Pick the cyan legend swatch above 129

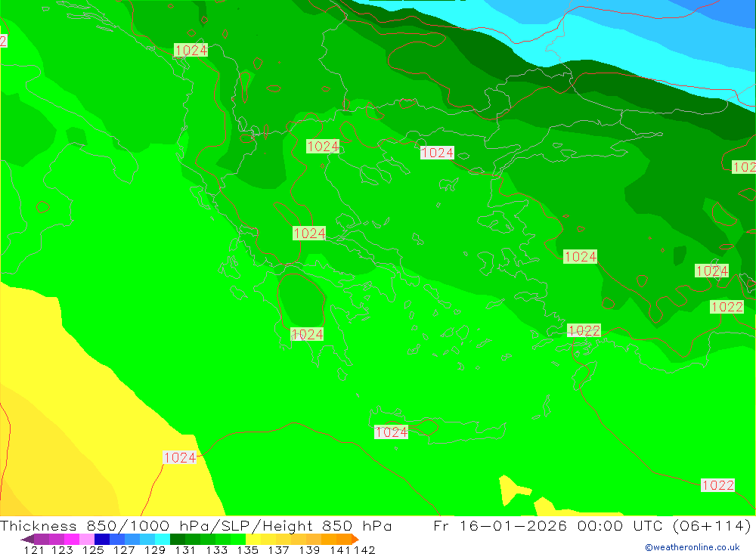click(x=163, y=539)
